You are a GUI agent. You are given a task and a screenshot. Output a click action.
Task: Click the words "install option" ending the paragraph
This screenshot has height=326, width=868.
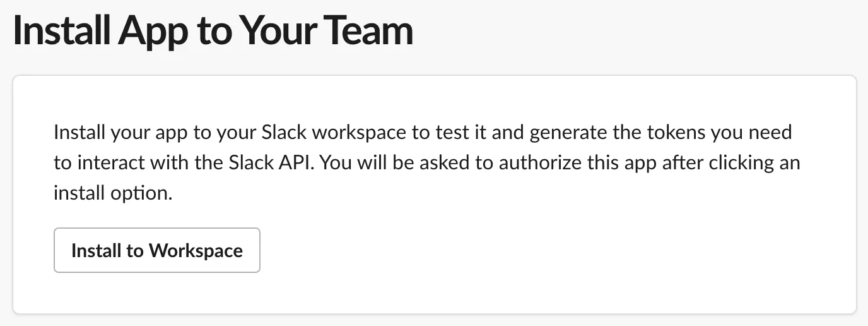pos(111,193)
